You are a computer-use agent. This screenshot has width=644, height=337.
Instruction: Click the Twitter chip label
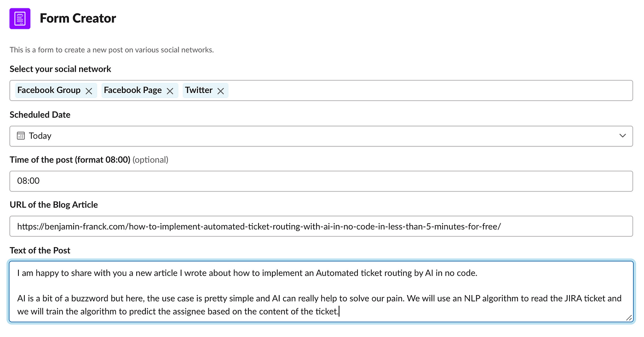199,90
